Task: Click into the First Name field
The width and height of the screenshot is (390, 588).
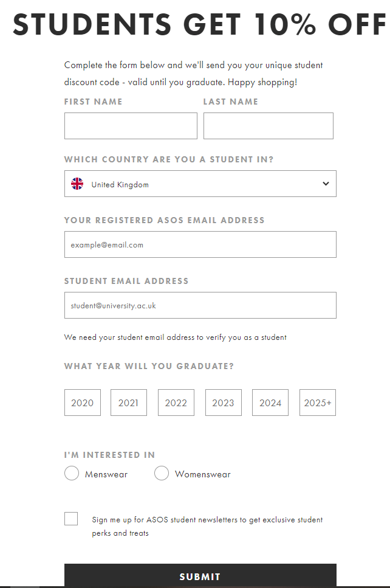Action: (x=131, y=126)
